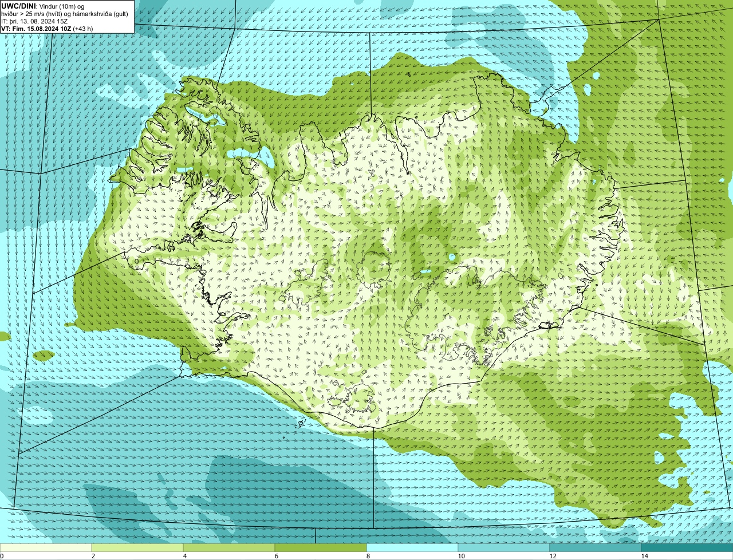Click the legend scale label "12"
The image size is (733, 560).
tap(553, 556)
